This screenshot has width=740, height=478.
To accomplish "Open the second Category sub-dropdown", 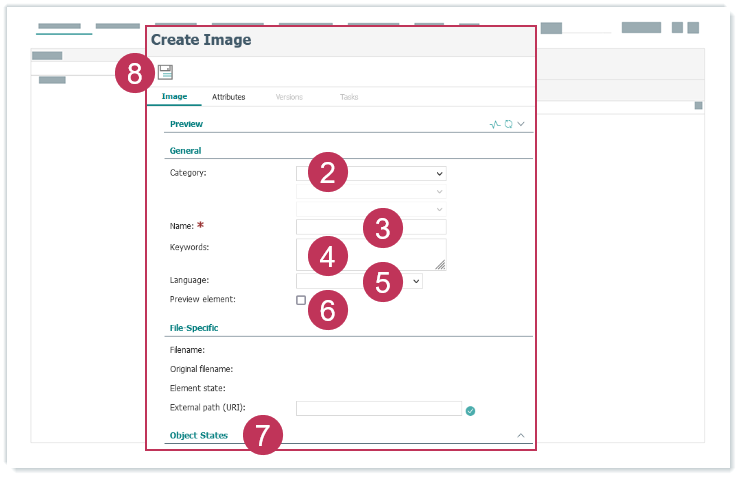I will click(x=371, y=191).
